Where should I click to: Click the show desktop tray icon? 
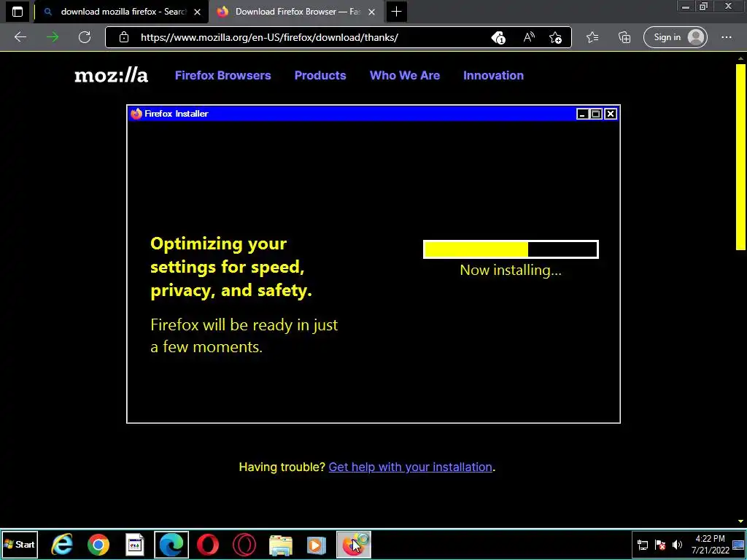pos(739,545)
